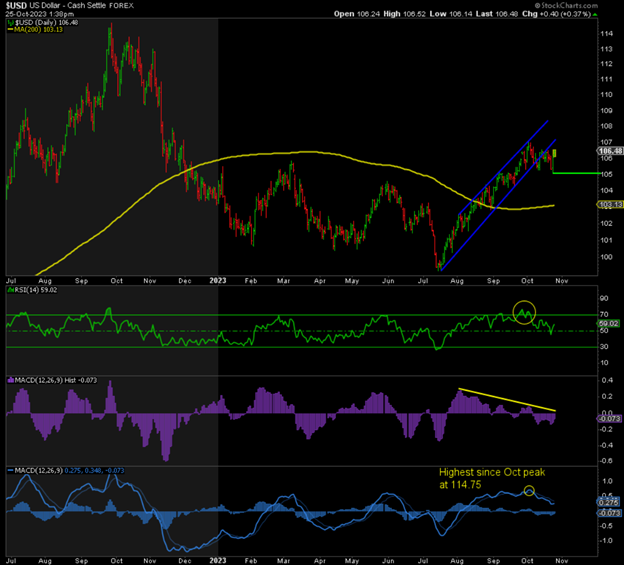Screen dimensions: 624x565
Task: Click the 'High 106.52' value in the header
Action: pos(404,14)
